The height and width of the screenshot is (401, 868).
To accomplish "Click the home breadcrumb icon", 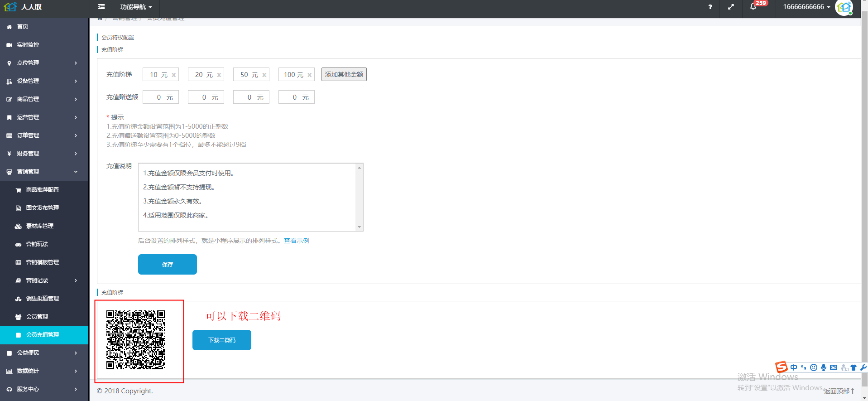I will click(x=100, y=19).
